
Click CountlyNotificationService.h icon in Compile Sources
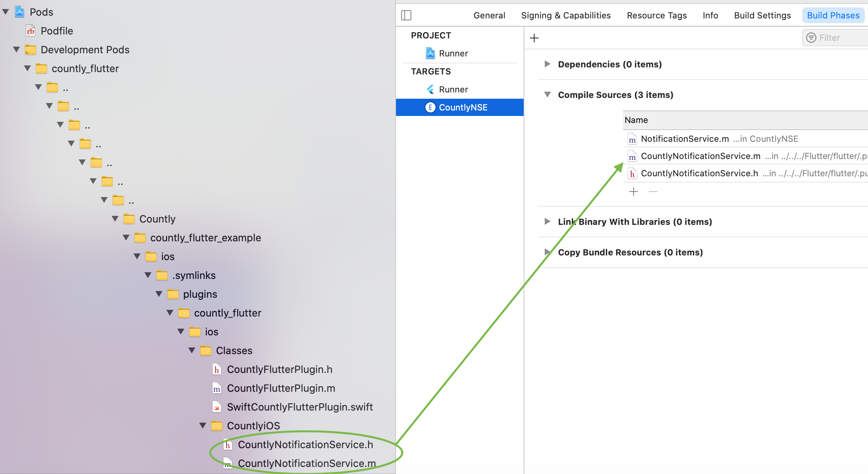[632, 173]
